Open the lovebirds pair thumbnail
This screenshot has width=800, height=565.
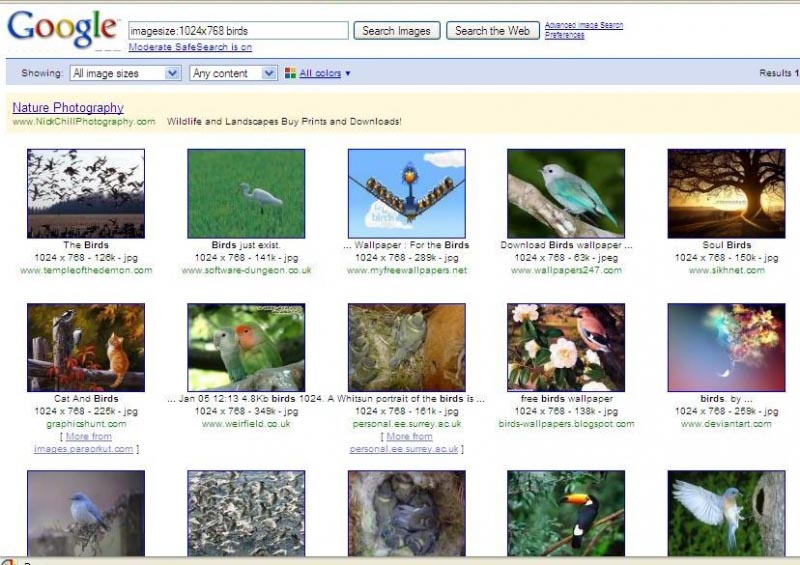tap(246, 347)
